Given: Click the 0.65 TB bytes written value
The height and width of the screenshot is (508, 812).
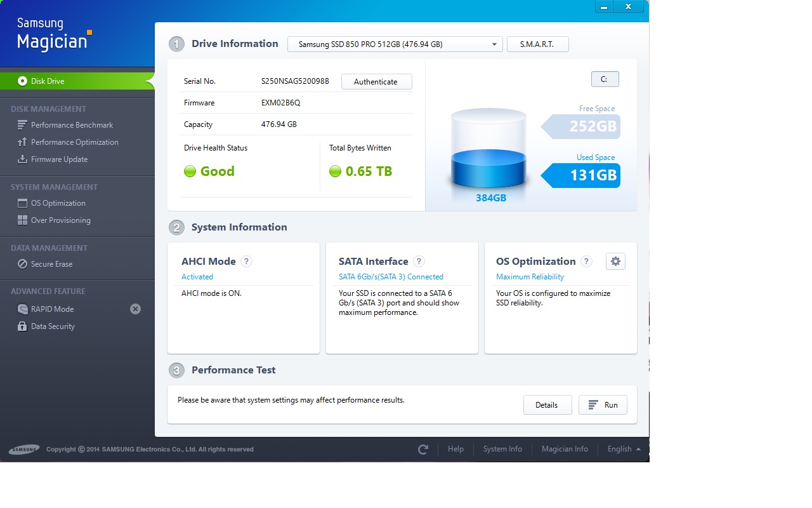Looking at the screenshot, I should click(369, 171).
